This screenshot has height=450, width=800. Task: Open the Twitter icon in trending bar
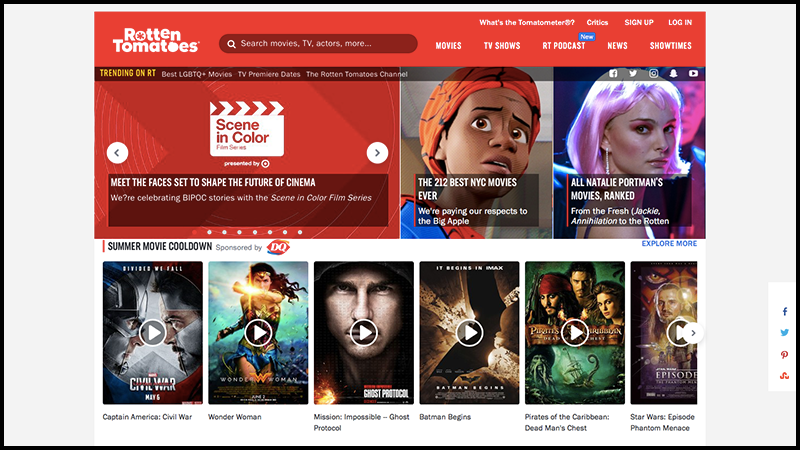tap(633, 73)
